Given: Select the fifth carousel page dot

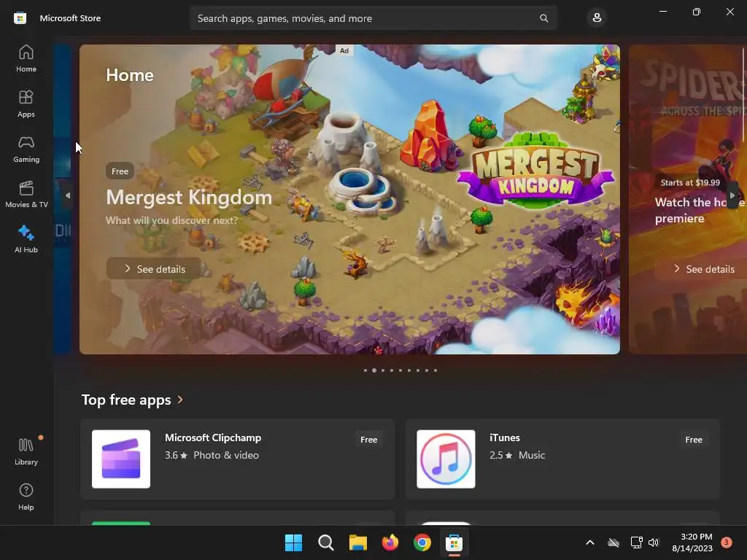Looking at the screenshot, I should [400, 370].
